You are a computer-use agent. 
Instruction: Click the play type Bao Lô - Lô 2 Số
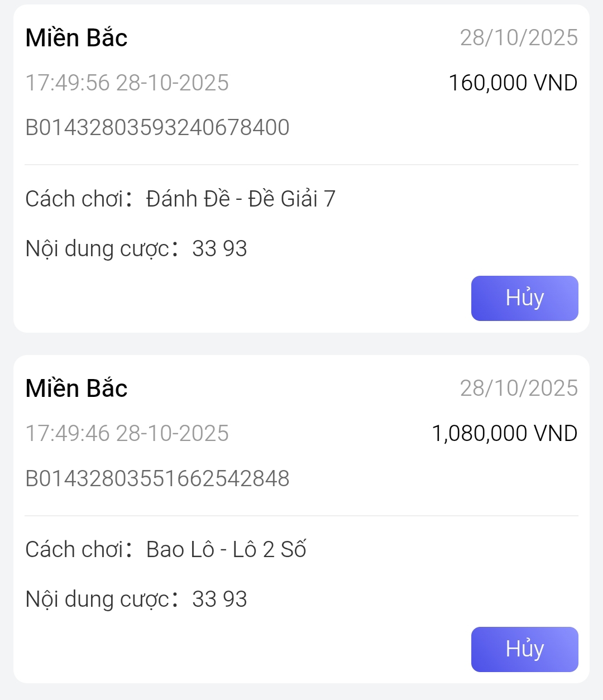click(x=226, y=549)
